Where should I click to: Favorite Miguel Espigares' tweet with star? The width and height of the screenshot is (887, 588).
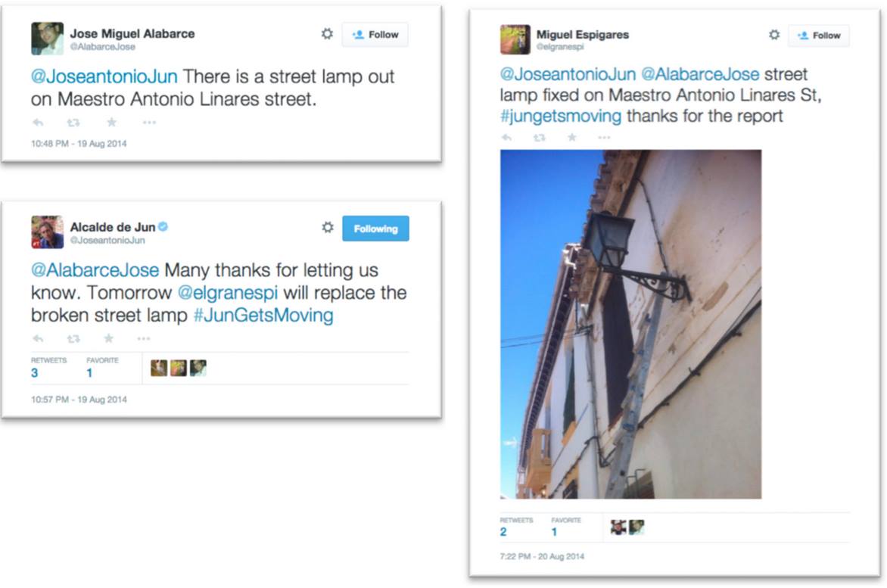point(572,137)
